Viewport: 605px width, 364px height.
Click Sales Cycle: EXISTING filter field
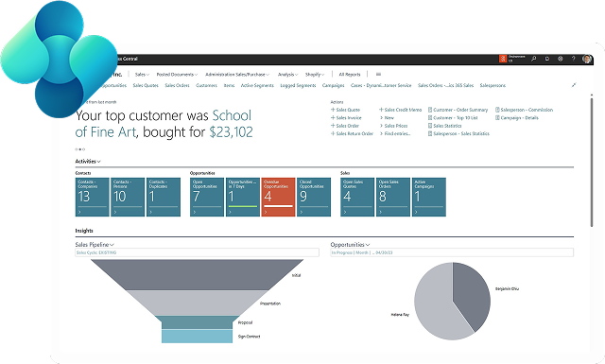point(198,252)
